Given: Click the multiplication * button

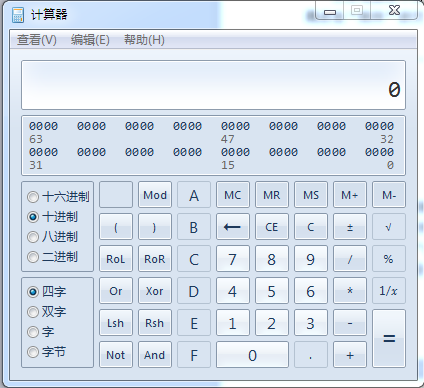Looking at the screenshot, I should 350,291.
